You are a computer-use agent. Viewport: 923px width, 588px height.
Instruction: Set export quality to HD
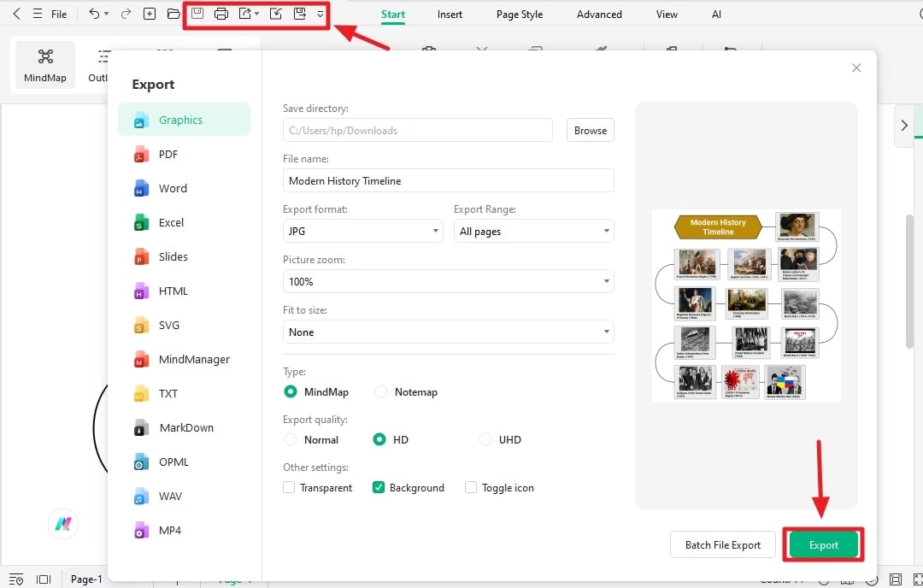pyautogui.click(x=379, y=439)
